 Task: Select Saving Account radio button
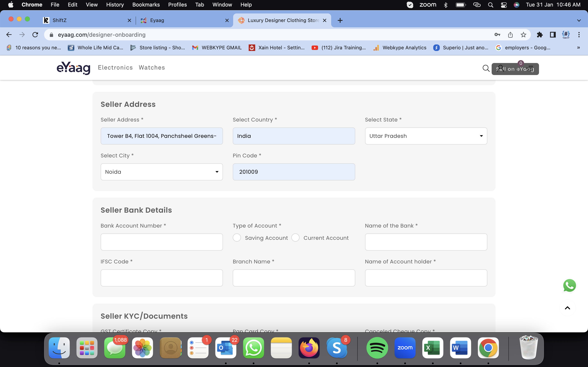[237, 238]
